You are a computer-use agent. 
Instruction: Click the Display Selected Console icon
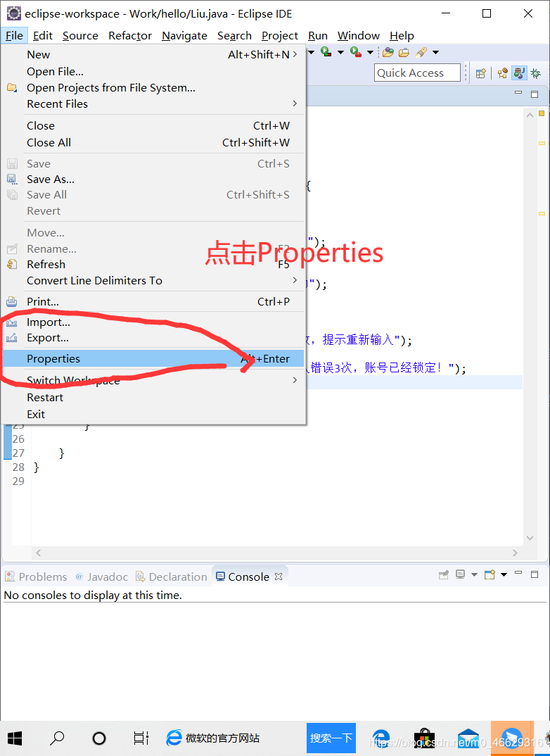point(461,574)
